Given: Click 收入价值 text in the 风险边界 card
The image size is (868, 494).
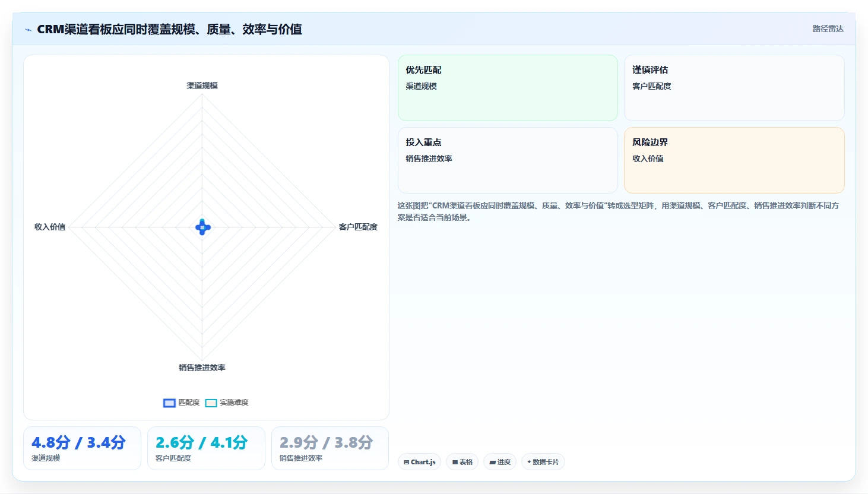Looking at the screenshot, I should coord(648,159).
